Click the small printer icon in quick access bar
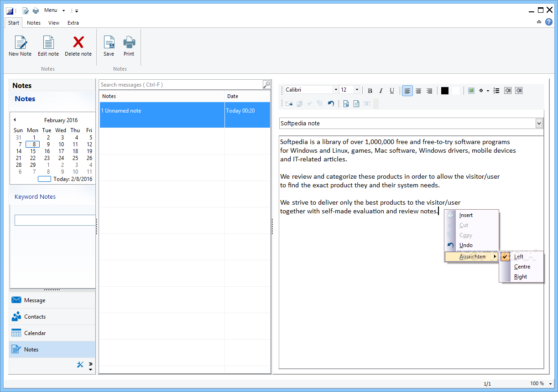The height and width of the screenshot is (392, 558). (x=36, y=10)
